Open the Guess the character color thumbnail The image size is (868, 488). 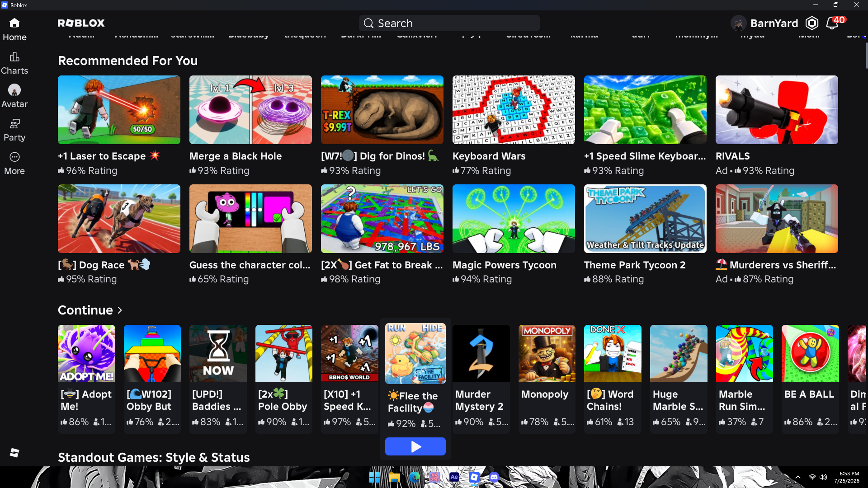coord(250,219)
